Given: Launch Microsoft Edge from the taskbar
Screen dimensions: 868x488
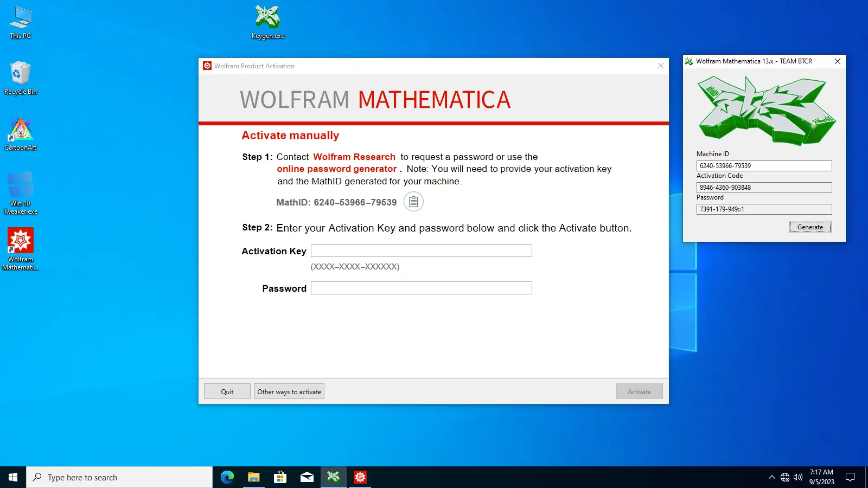Looking at the screenshot, I should coord(227,477).
